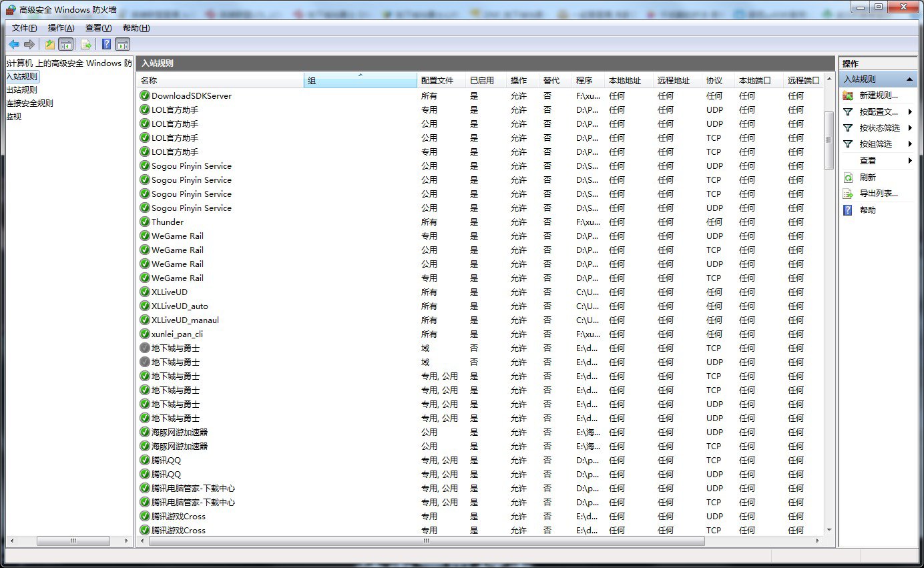This screenshot has height=568, width=924.
Task: Click the 帮助 icon in the actions pane
Action: 848,210
